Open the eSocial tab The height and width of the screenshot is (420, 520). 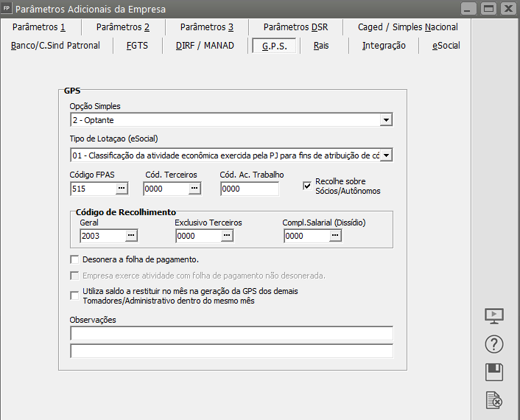[x=446, y=46]
